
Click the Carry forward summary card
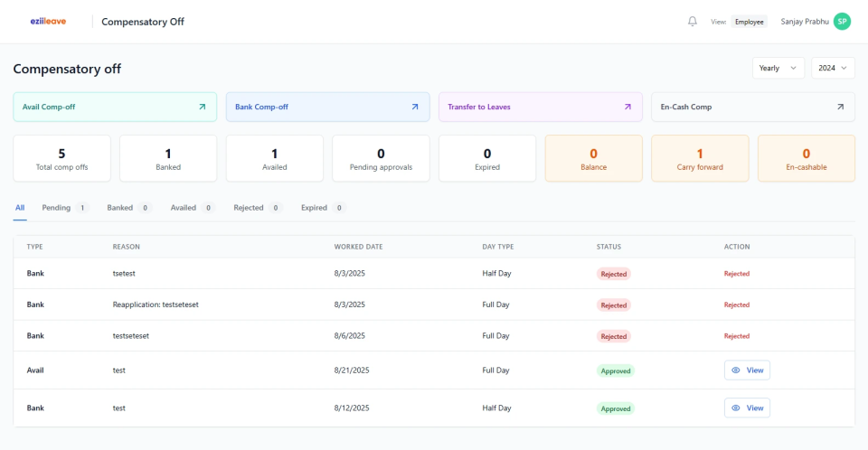tap(700, 159)
